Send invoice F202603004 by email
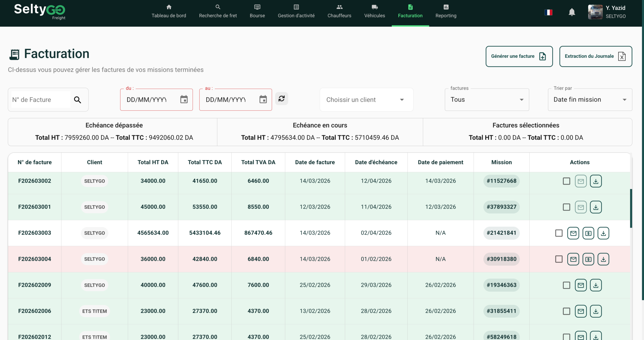Screen dimensions: 644x340 pos(573,259)
